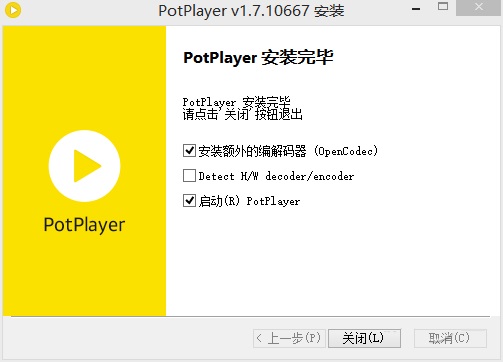Click the large white play logo
Viewport: 503px width, 362px height.
84,166
